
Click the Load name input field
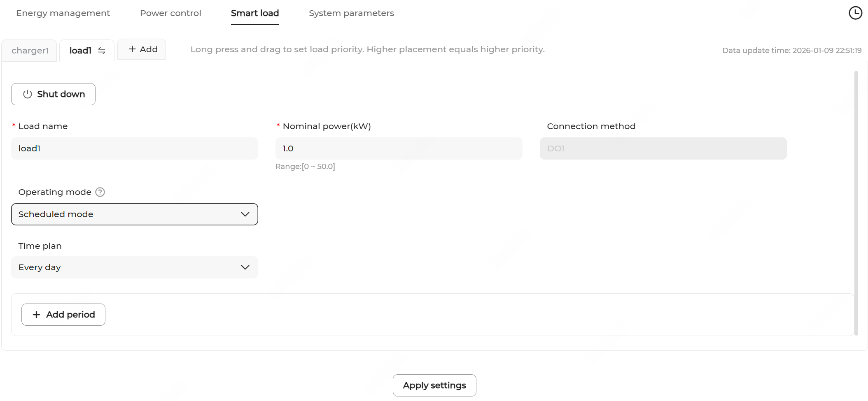tap(134, 148)
